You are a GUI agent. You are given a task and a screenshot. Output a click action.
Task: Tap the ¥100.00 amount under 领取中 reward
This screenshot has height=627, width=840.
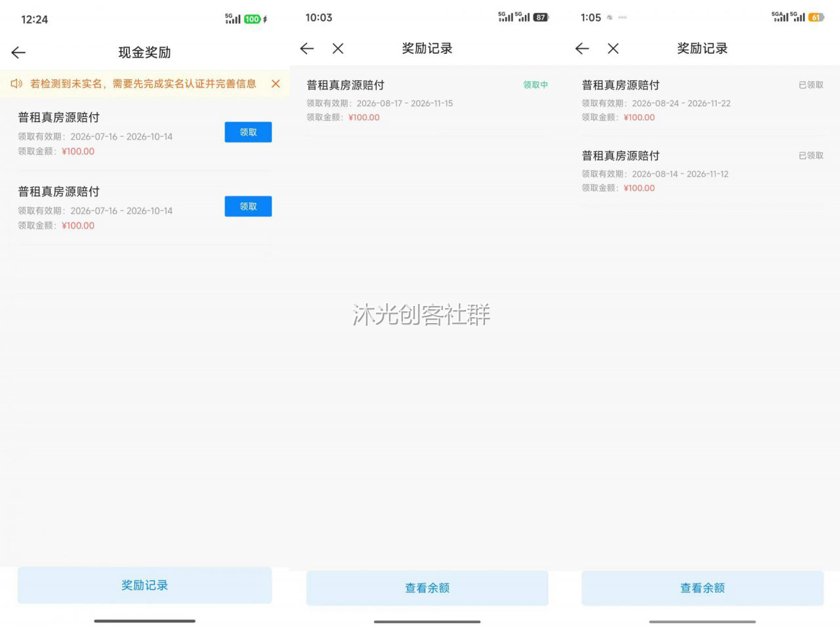(364, 118)
